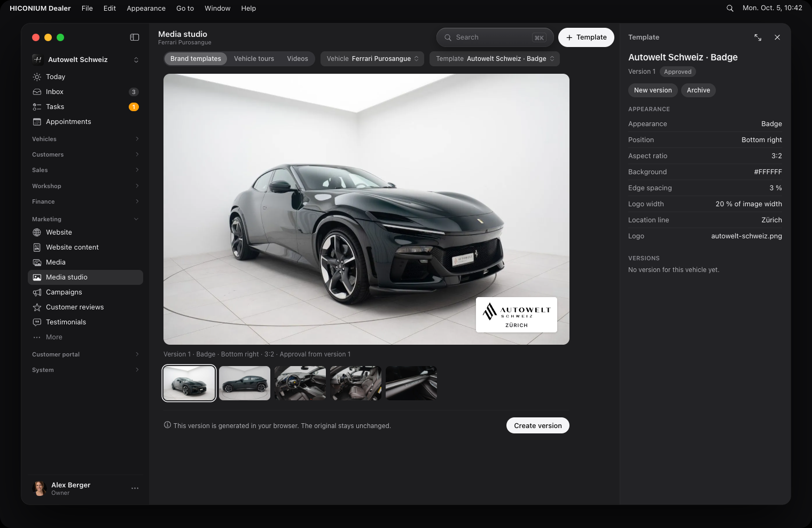812x528 pixels.
Task: Click the New version button
Action: (x=653, y=90)
